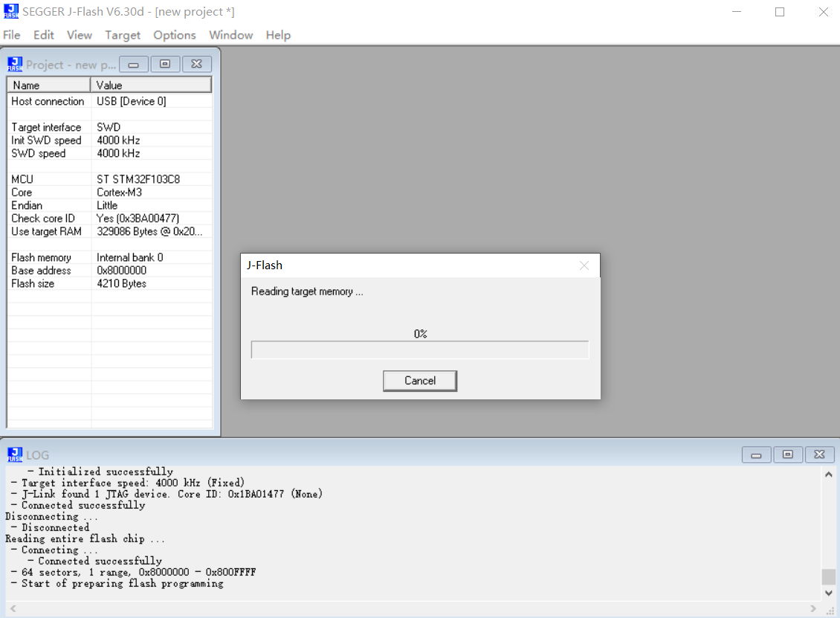Image resolution: width=840 pixels, height=618 pixels.
Task: Select the Endian row
Action: click(109, 205)
